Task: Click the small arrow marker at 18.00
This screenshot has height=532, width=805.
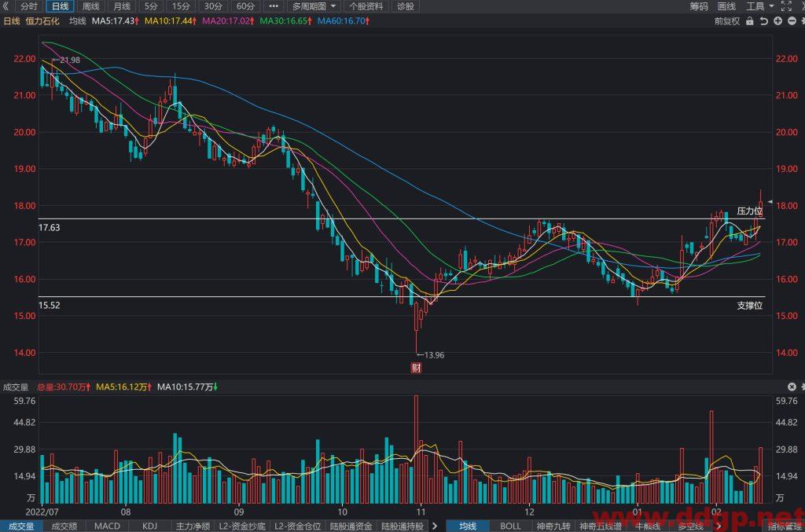Action: click(770, 202)
